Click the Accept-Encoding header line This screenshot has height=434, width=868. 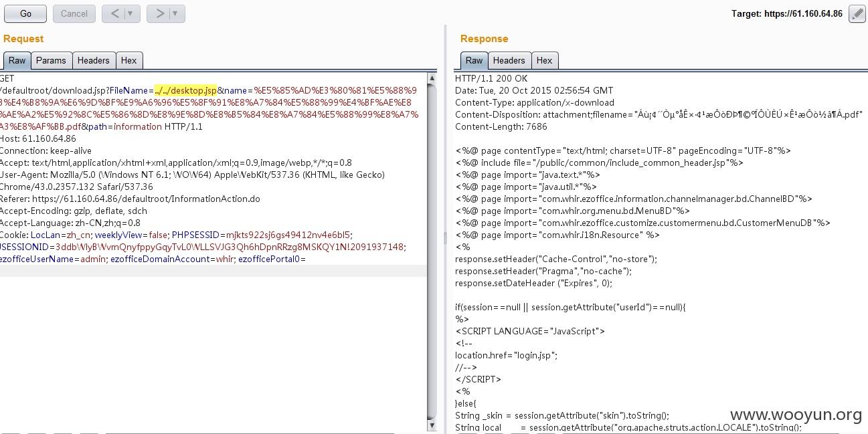74,211
